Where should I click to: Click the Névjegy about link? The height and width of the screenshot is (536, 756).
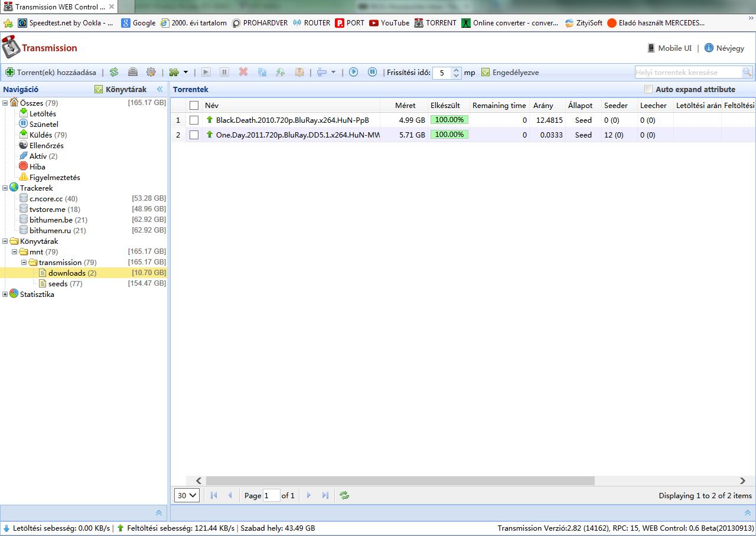tap(729, 48)
